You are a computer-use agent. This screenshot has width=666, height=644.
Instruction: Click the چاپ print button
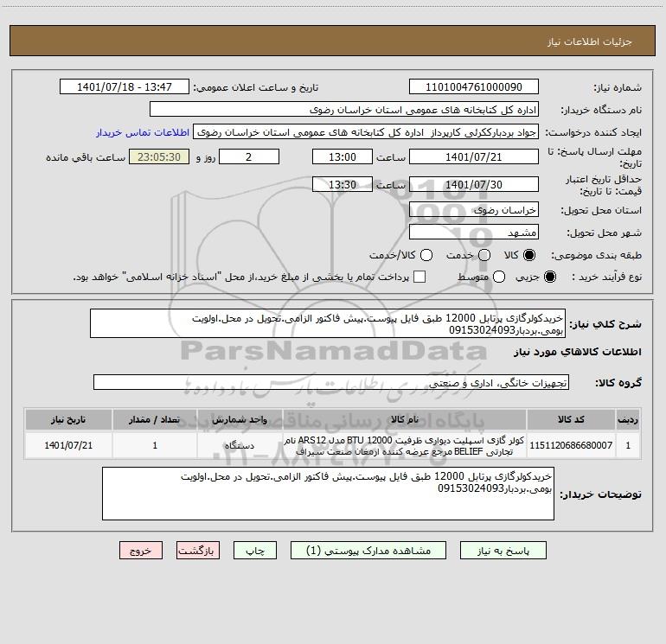click(x=255, y=551)
